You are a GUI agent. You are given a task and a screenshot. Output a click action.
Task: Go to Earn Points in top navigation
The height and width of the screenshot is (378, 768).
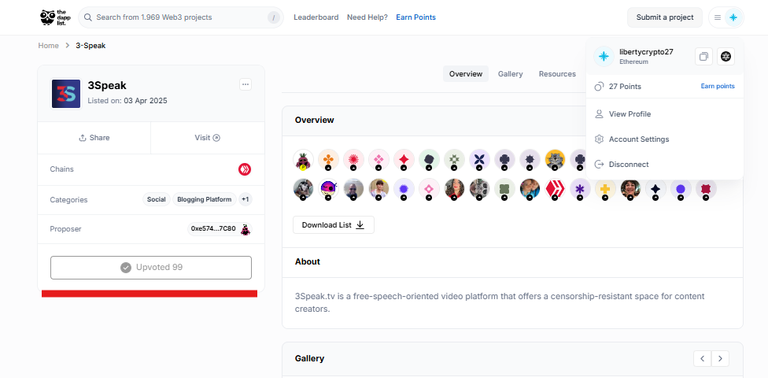415,17
